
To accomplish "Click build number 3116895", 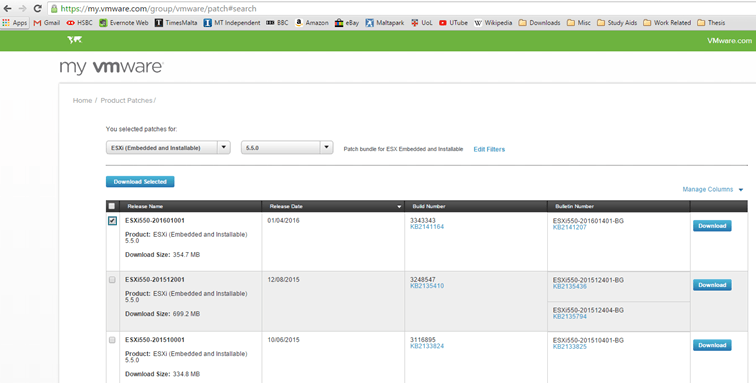I will (422, 340).
